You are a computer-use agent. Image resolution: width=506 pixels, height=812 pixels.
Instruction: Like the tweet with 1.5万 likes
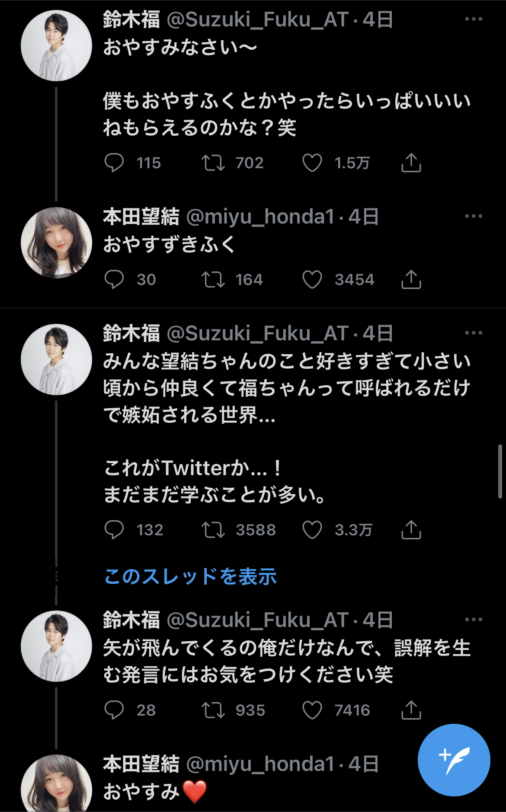[312, 163]
